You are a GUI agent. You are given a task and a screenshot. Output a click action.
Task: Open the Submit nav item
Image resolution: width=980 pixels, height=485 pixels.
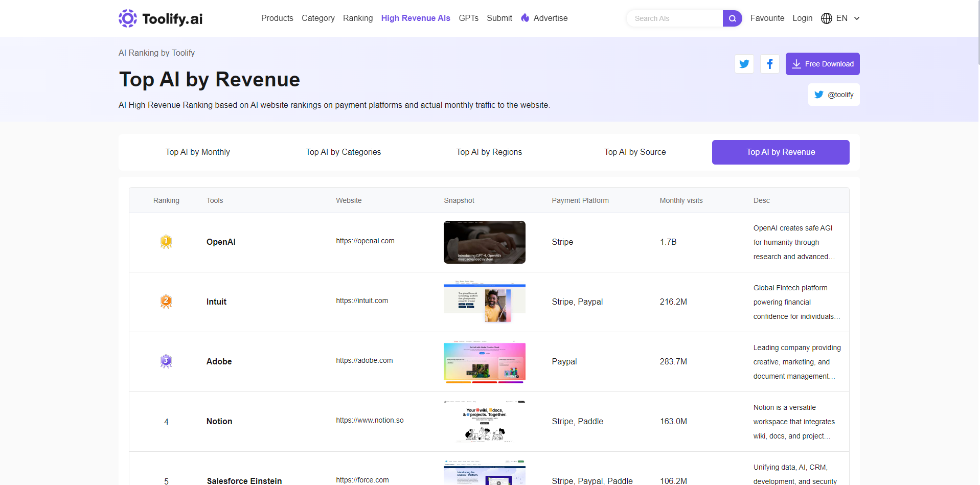(499, 18)
